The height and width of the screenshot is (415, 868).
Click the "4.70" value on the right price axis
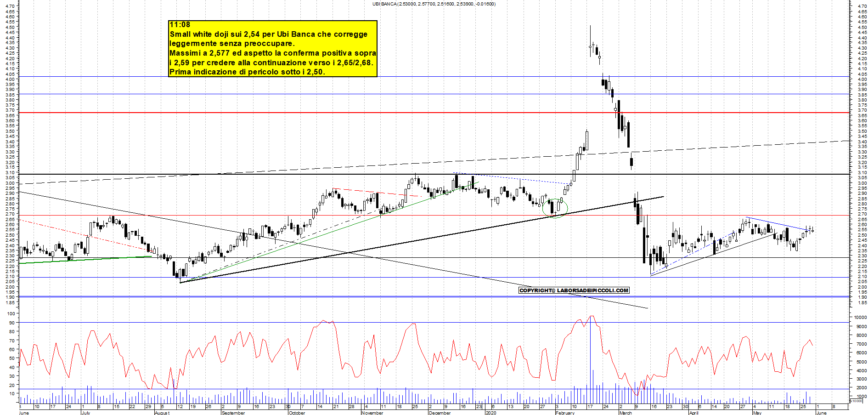coord(862,6)
